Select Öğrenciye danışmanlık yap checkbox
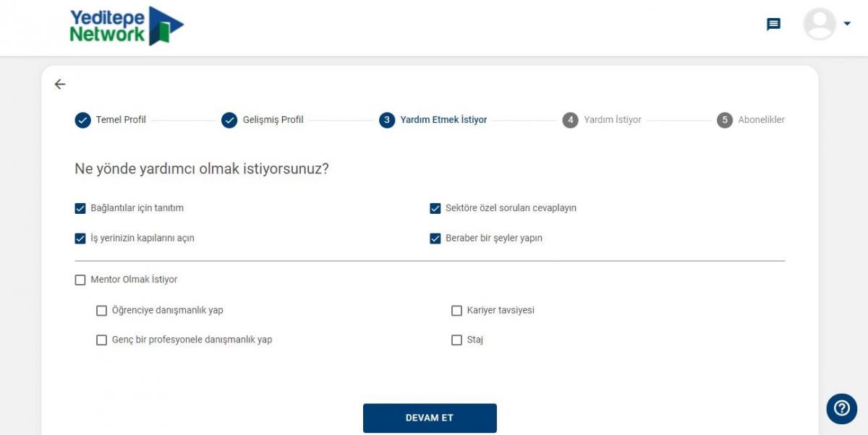This screenshot has width=868, height=435. tap(102, 311)
